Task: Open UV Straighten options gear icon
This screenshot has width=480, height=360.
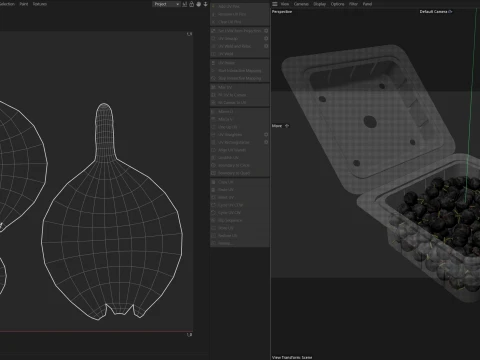Action: (x=266, y=135)
